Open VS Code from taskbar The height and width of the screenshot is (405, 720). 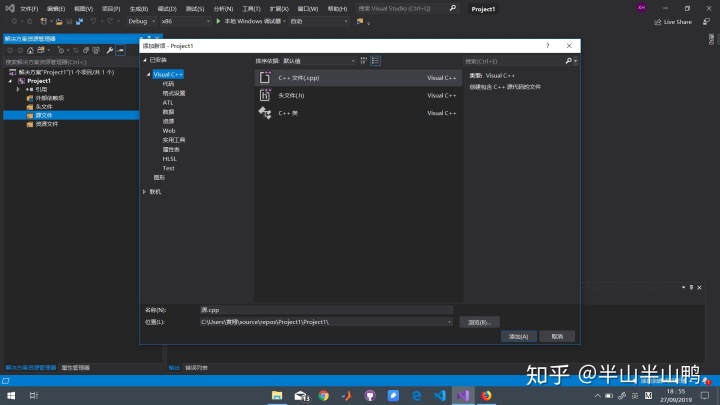(x=439, y=395)
